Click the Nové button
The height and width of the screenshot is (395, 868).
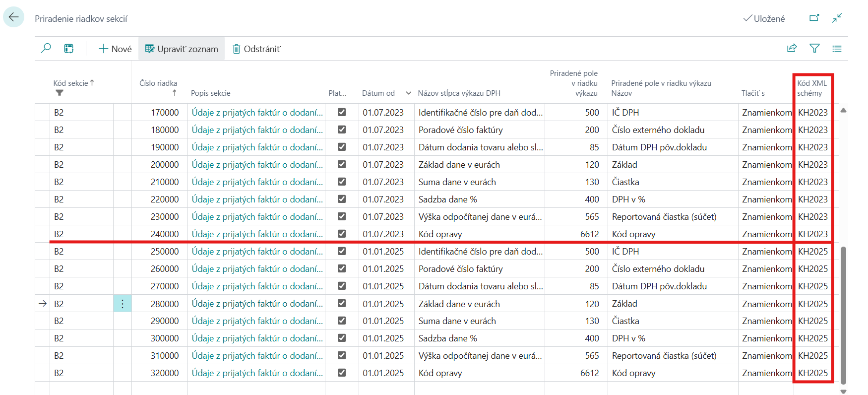115,49
